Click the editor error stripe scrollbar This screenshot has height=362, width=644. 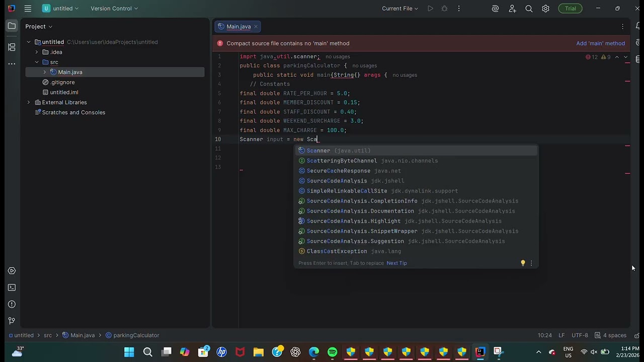[x=627, y=191]
